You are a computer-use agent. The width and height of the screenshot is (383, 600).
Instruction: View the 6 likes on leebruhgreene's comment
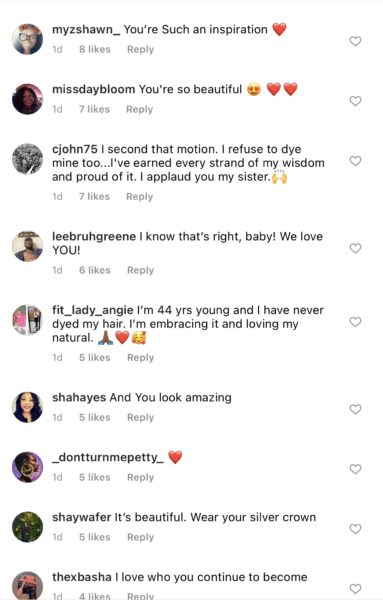pyautogui.click(x=95, y=270)
